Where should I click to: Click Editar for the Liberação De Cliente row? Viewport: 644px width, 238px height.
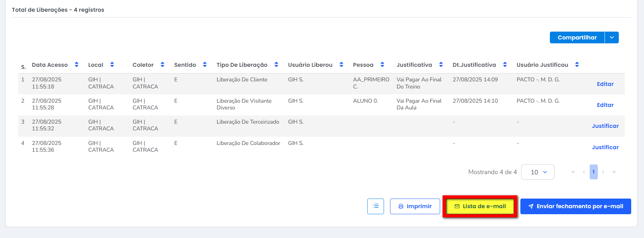click(x=605, y=84)
